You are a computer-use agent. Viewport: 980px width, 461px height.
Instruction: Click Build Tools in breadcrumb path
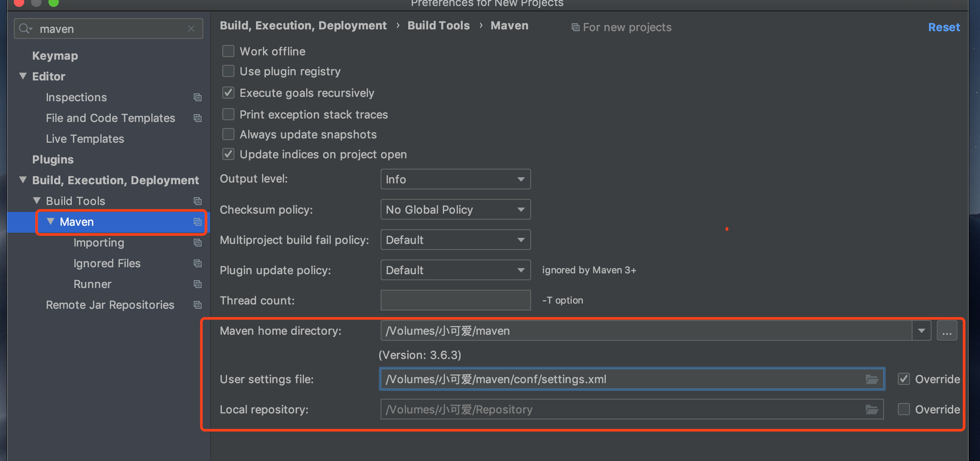pos(439,26)
